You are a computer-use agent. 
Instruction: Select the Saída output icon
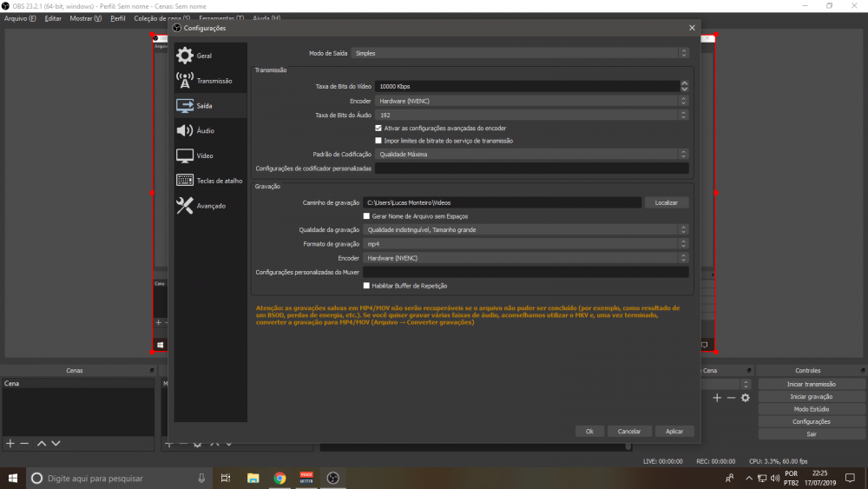coord(185,105)
